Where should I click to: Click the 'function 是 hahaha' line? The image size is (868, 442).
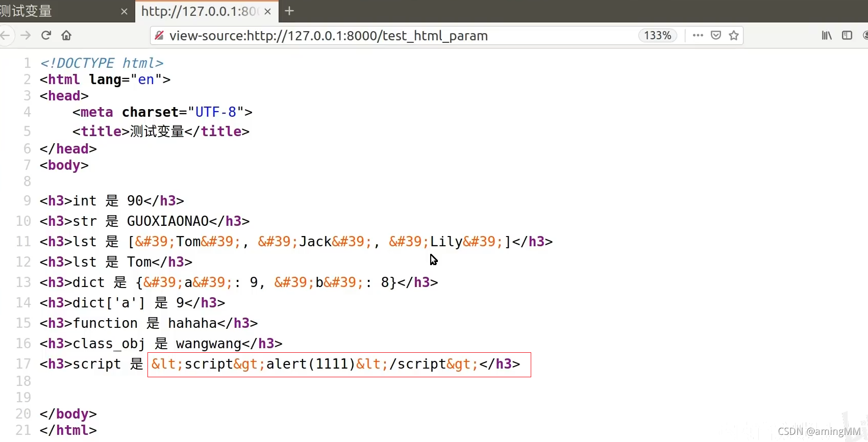(x=148, y=323)
